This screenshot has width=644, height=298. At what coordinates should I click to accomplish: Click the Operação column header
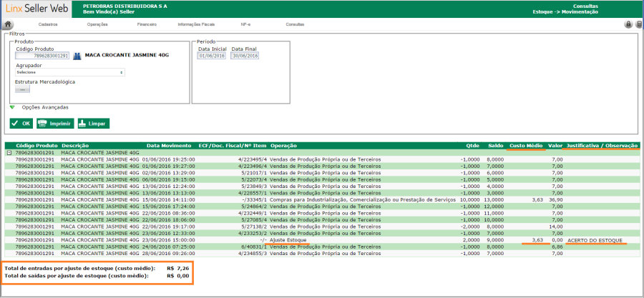click(x=283, y=146)
